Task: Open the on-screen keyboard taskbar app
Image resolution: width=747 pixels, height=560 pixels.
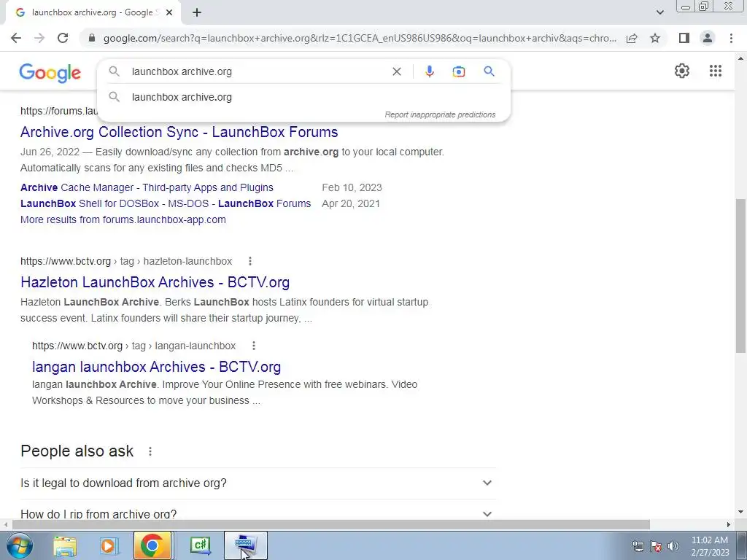Action: [246, 545]
